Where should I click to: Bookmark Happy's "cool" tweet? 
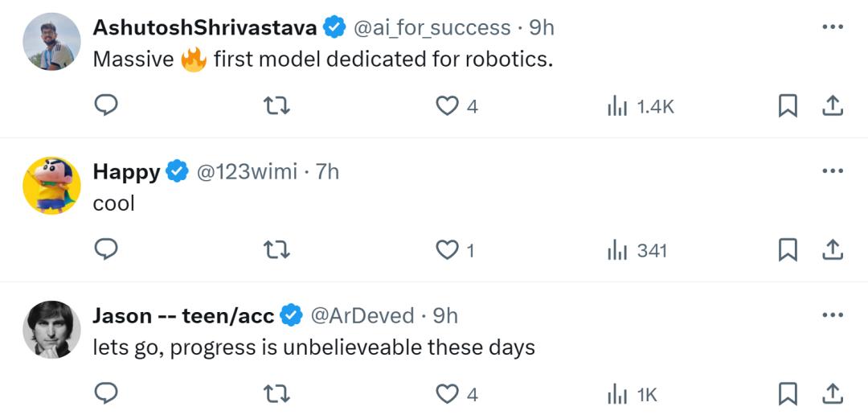coord(788,250)
